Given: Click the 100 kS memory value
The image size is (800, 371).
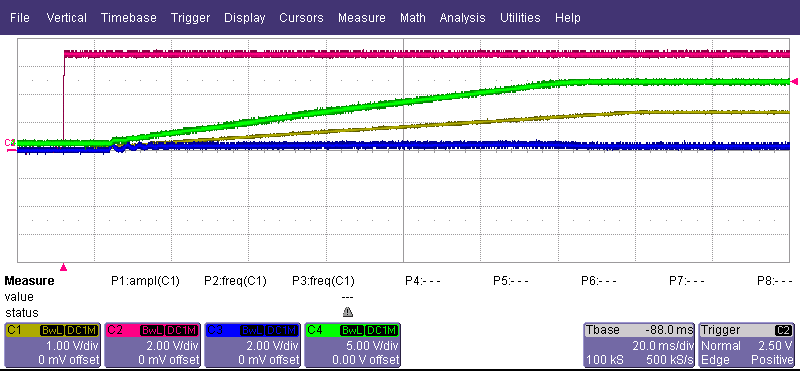Looking at the screenshot, I should pos(604,360).
